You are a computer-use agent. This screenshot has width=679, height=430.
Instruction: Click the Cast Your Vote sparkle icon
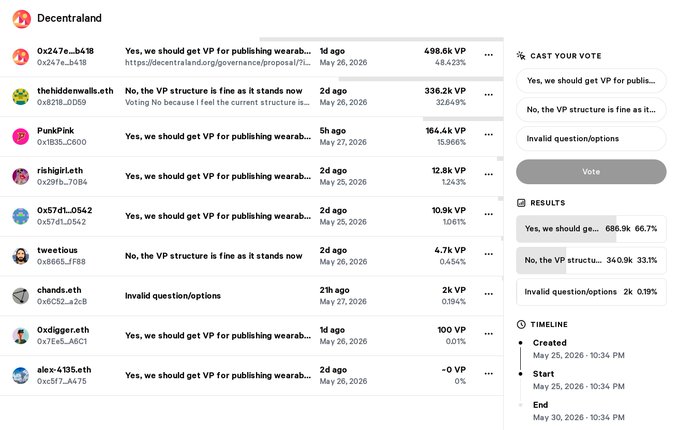(x=521, y=55)
